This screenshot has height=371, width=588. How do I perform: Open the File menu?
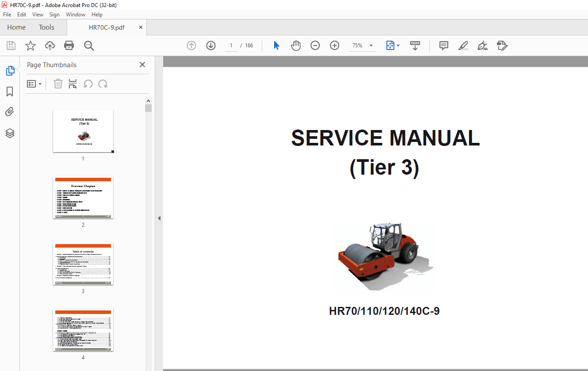7,15
